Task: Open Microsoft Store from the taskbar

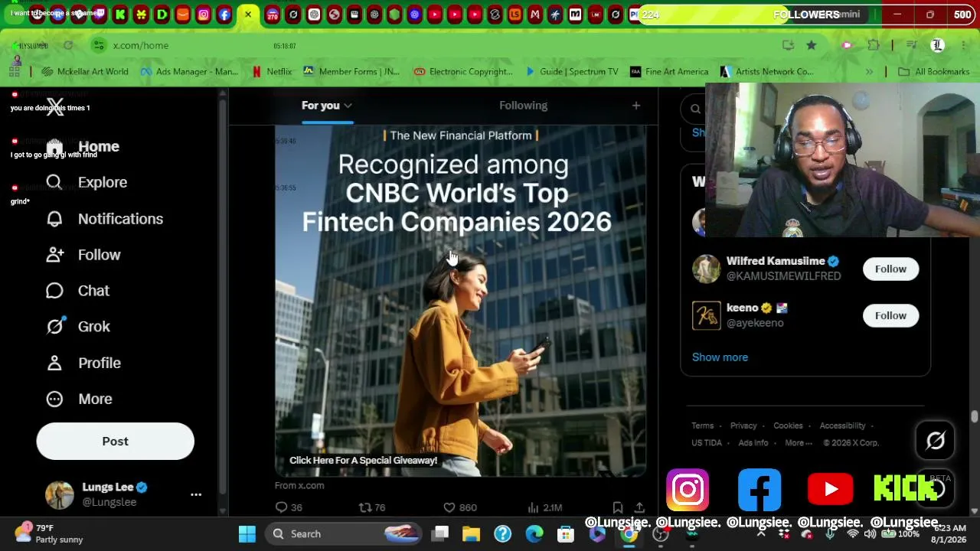Action: [566, 534]
